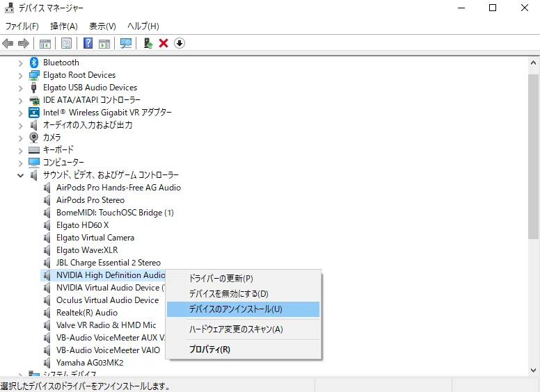540x392 pixels.
Task: Click the blue Help question mark icon
Action: (x=88, y=43)
